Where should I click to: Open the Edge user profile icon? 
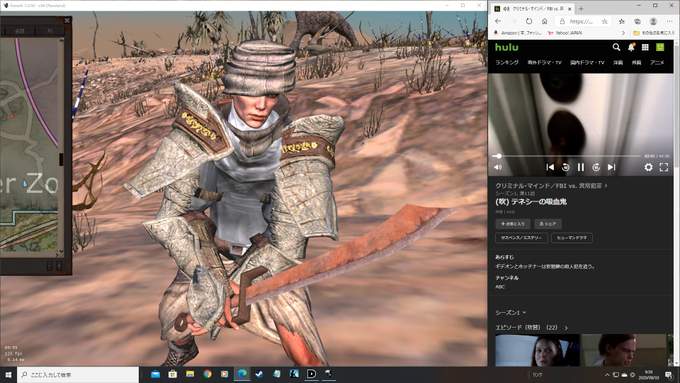653,21
